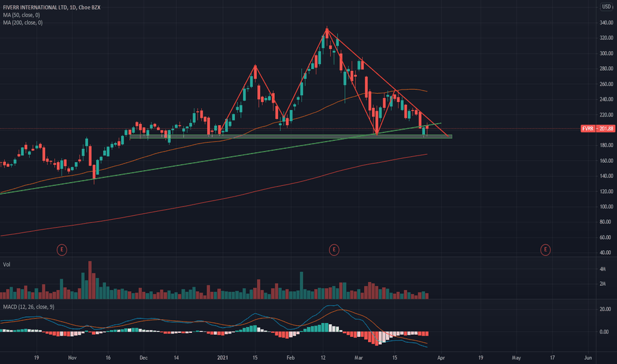The width and height of the screenshot is (617, 364).
Task: Click the May label on time axis
Action: (x=516, y=357)
